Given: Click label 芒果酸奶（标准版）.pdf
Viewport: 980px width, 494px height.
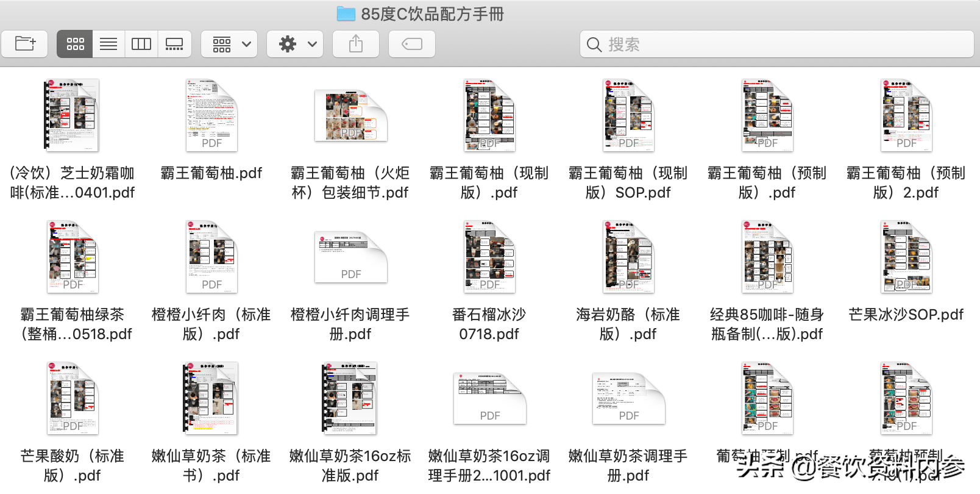Looking at the screenshot, I should [x=73, y=466].
